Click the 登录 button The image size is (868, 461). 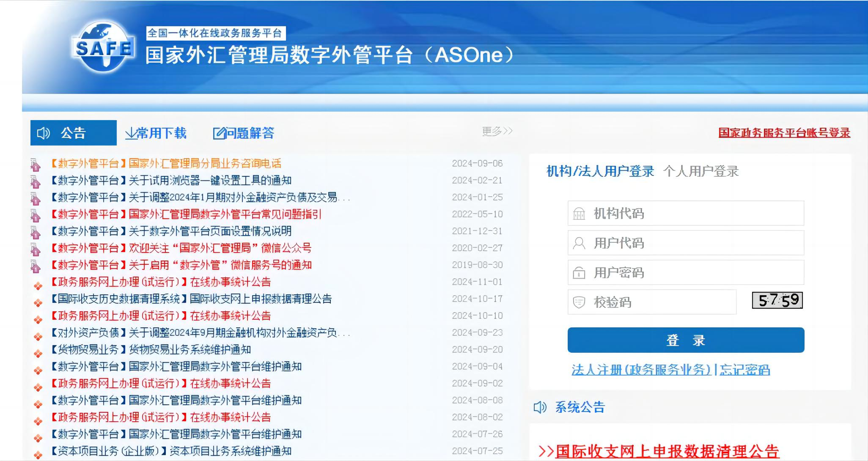(686, 340)
